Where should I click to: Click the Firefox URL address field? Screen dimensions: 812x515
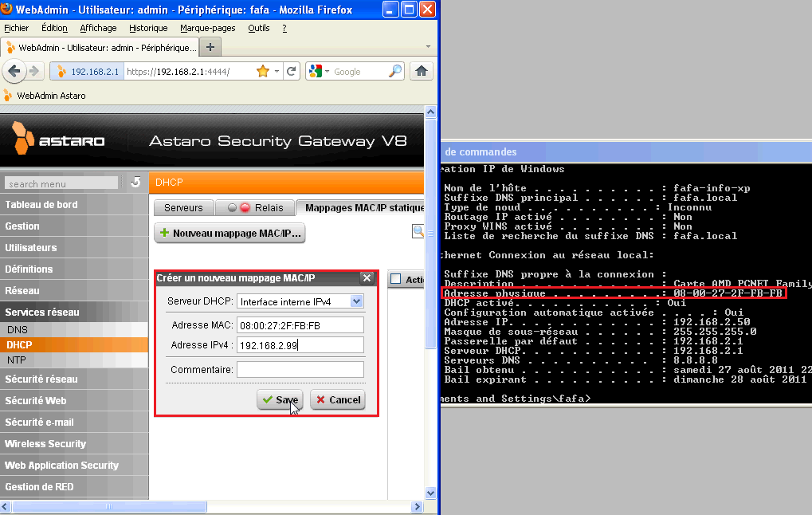pyautogui.click(x=190, y=72)
